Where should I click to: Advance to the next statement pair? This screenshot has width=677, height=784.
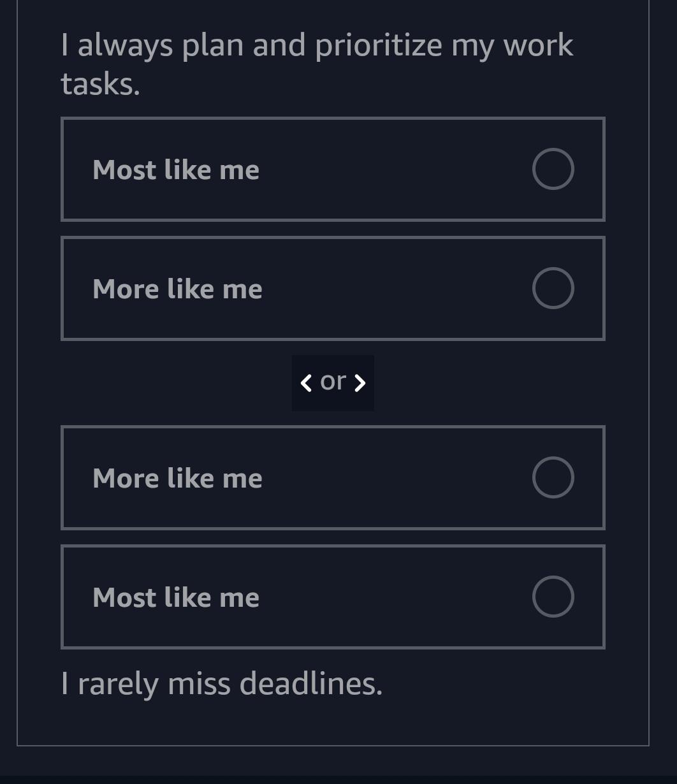[360, 382]
